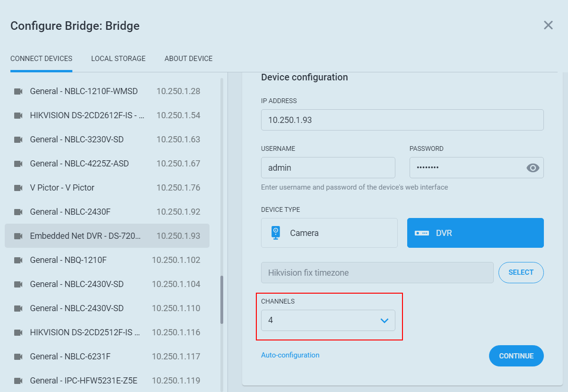
Task: Click camera icon beside Embedded Net DVR
Action: [x=18, y=236]
